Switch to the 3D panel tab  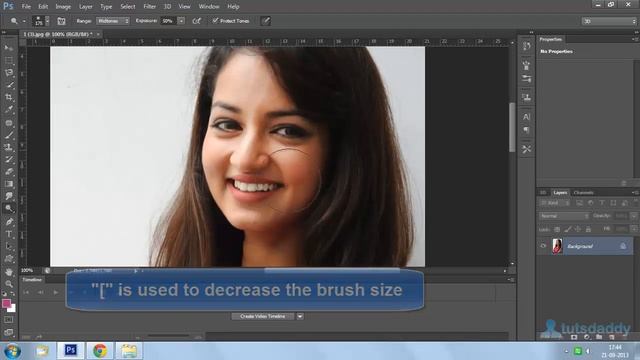(543, 193)
